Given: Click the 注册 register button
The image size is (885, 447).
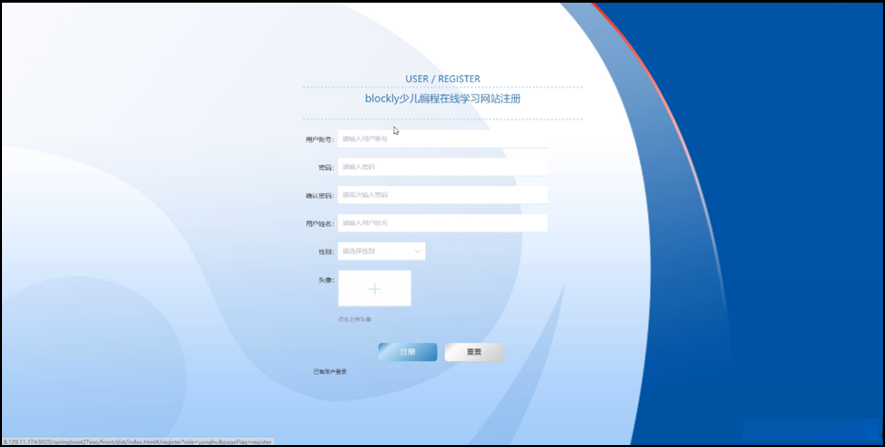Looking at the screenshot, I should tap(408, 352).
